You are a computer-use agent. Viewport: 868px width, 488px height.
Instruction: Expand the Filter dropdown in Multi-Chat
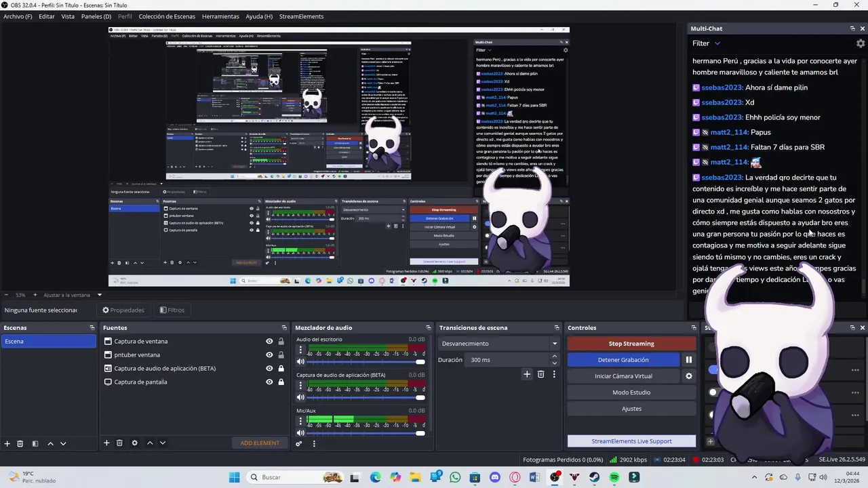pos(717,43)
